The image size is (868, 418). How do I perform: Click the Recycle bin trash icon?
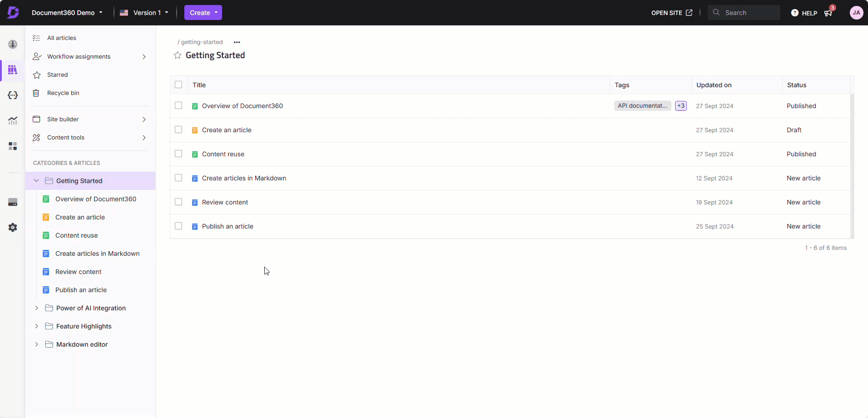(x=36, y=93)
